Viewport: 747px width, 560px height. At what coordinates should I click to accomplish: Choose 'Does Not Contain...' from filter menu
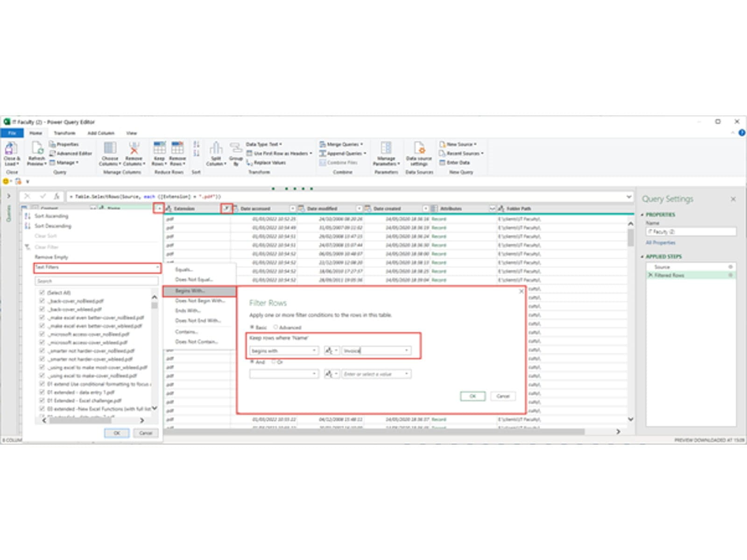pyautogui.click(x=197, y=342)
